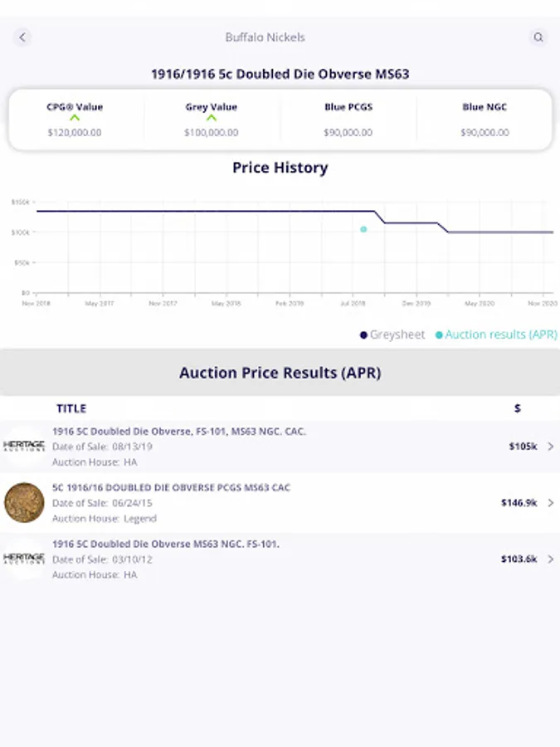Tap the Heritage Auctions logo for 08/13/19 sale
Image resolution: width=560 pixels, height=747 pixels.
click(24, 447)
